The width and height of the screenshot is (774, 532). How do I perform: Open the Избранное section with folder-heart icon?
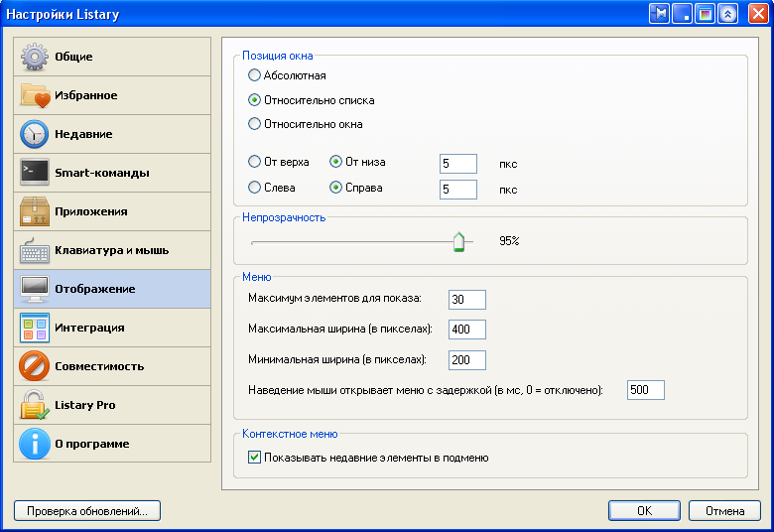112,95
